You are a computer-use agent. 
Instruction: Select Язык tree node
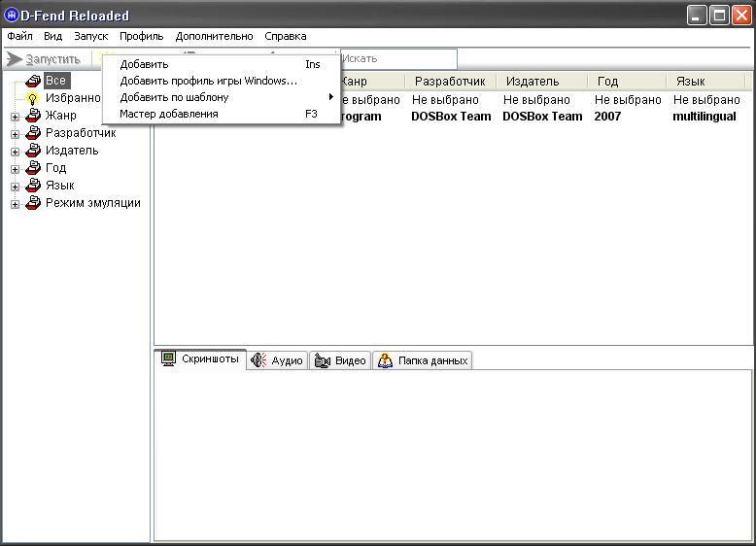click(x=60, y=185)
